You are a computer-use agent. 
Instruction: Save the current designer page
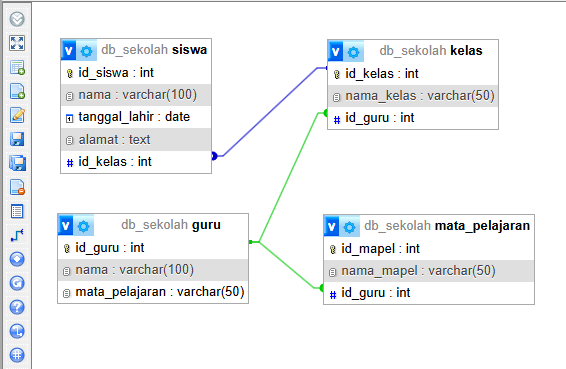point(17,139)
